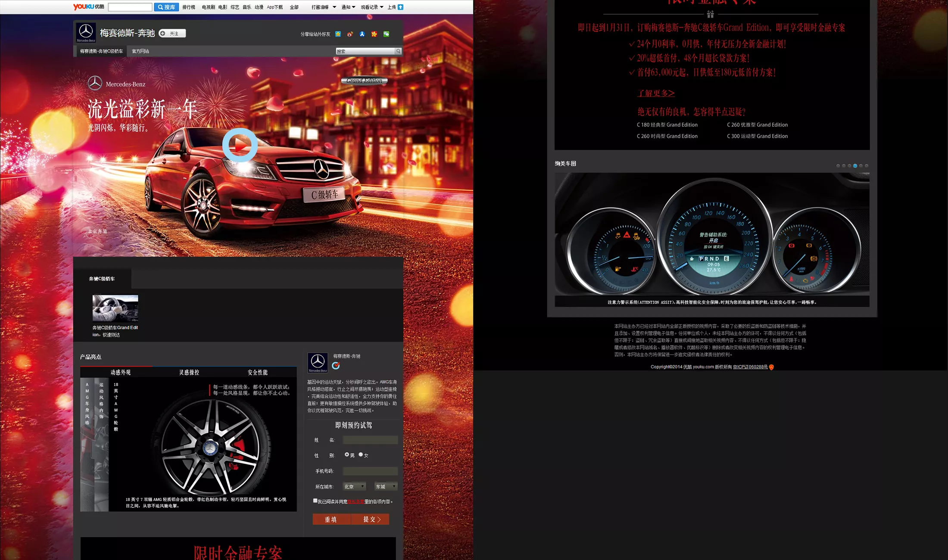This screenshot has width=948, height=560.
Task: Click the blue upload arrow icon
Action: (401, 7)
